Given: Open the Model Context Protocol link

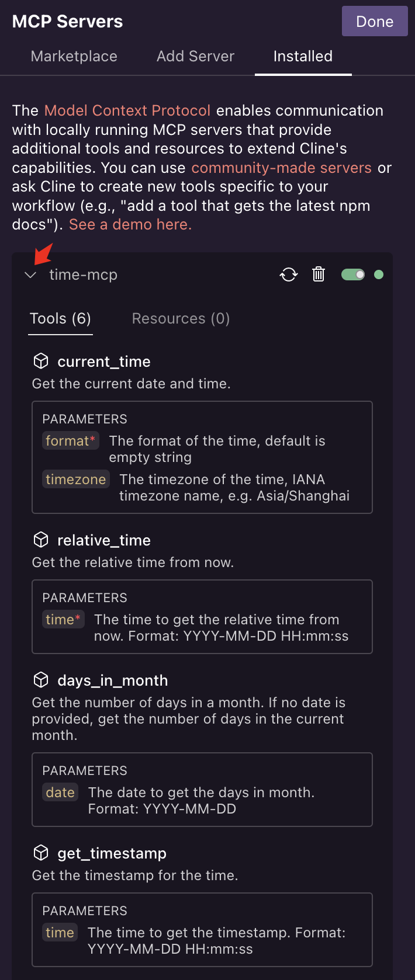Looking at the screenshot, I should coord(127,110).
